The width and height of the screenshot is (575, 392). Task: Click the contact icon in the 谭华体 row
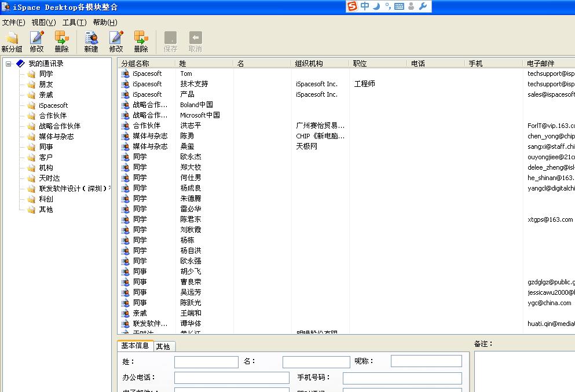126,324
